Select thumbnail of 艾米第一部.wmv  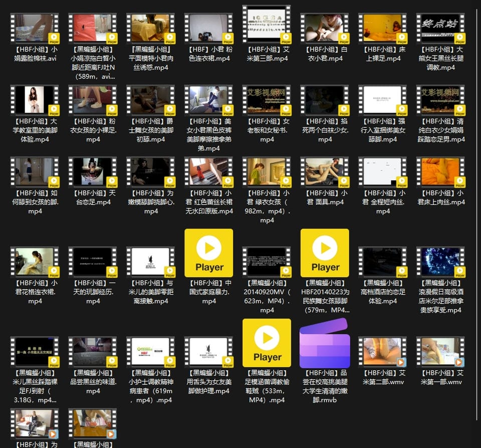point(441,352)
